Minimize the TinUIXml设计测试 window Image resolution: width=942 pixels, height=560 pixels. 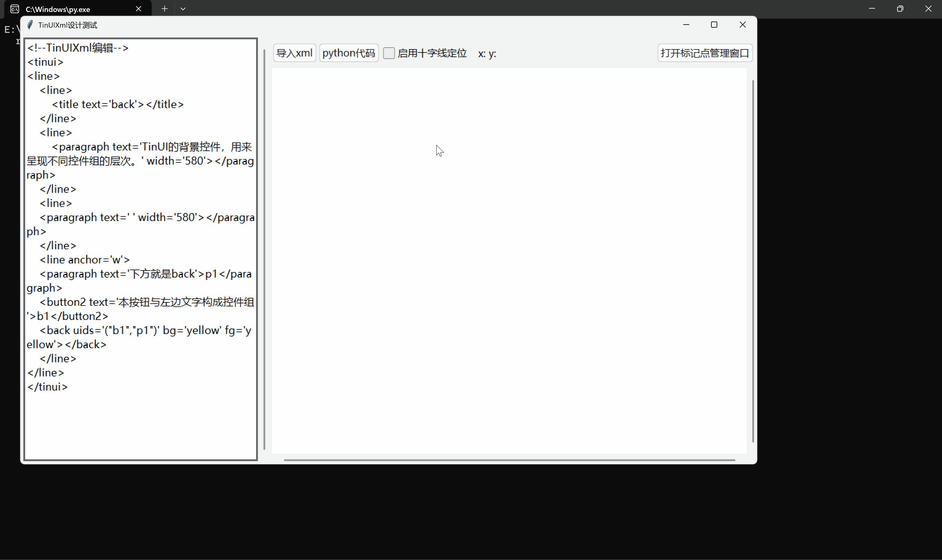pyautogui.click(x=686, y=25)
